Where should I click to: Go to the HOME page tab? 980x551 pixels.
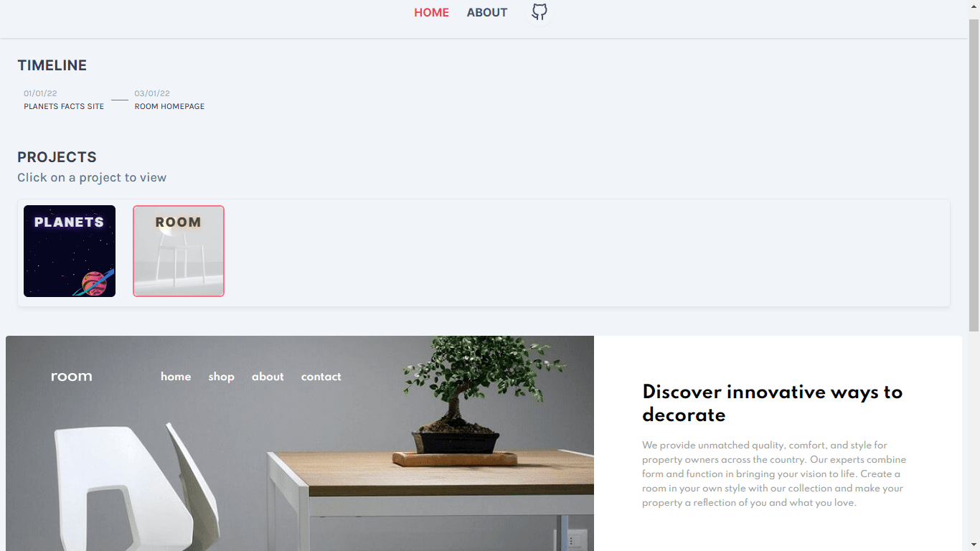431,12
